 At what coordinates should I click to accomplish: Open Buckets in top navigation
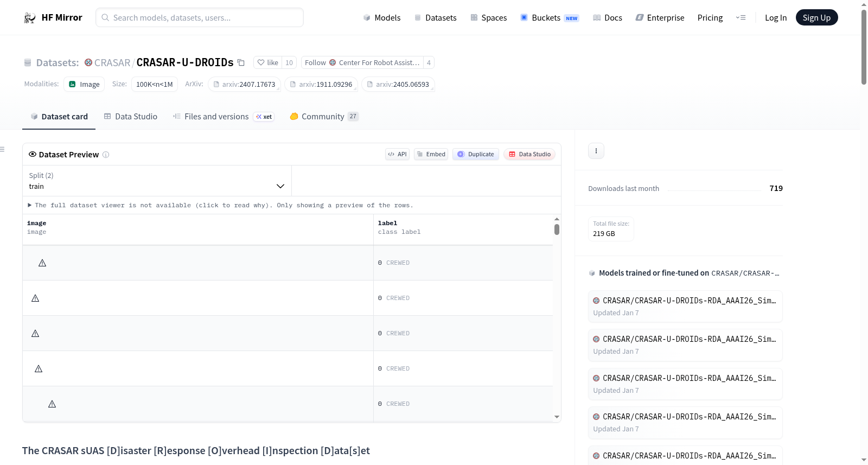click(550, 18)
